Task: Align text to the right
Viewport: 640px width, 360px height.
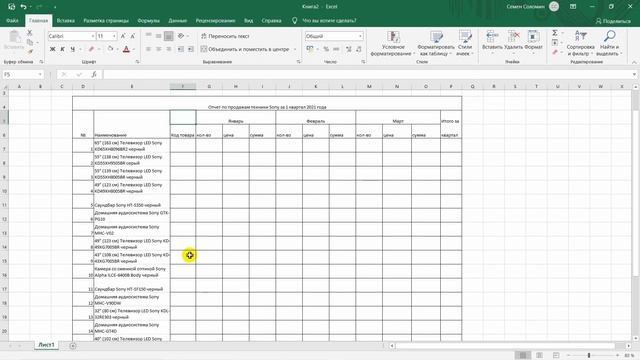Action: [x=169, y=49]
